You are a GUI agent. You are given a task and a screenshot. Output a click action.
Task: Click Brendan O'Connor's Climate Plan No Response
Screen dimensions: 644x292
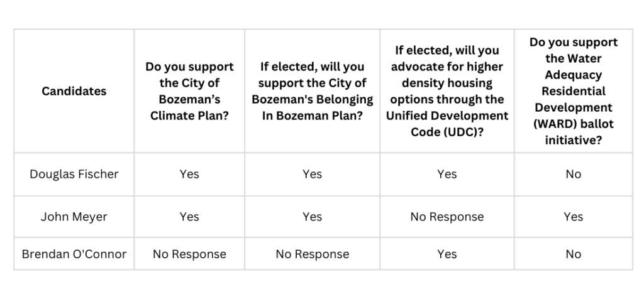point(189,254)
